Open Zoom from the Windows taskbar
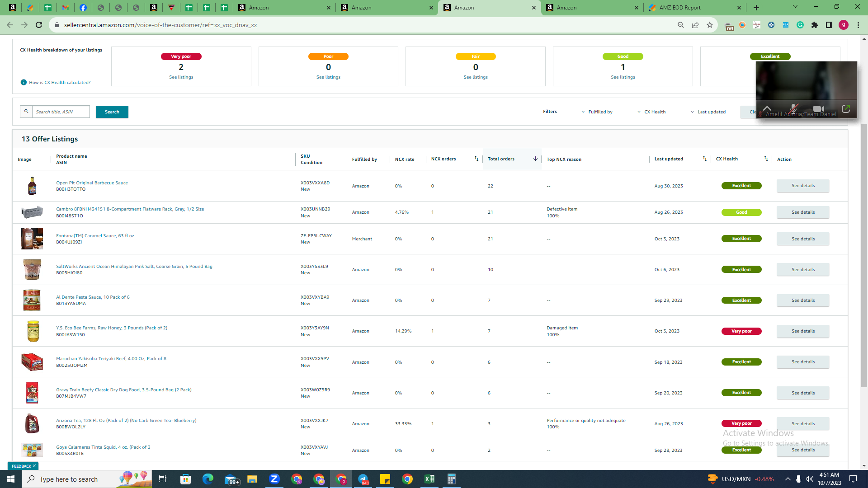This screenshot has height=488, width=868. [274, 479]
